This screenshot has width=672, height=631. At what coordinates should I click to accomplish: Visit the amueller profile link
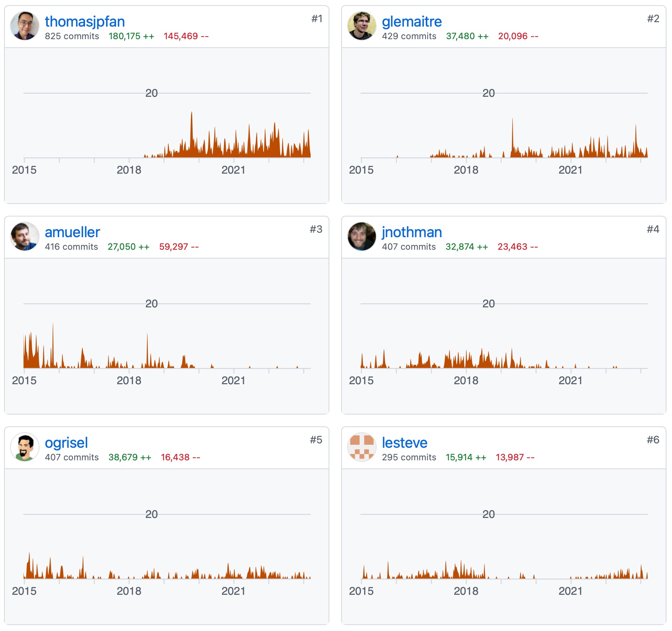tap(72, 232)
